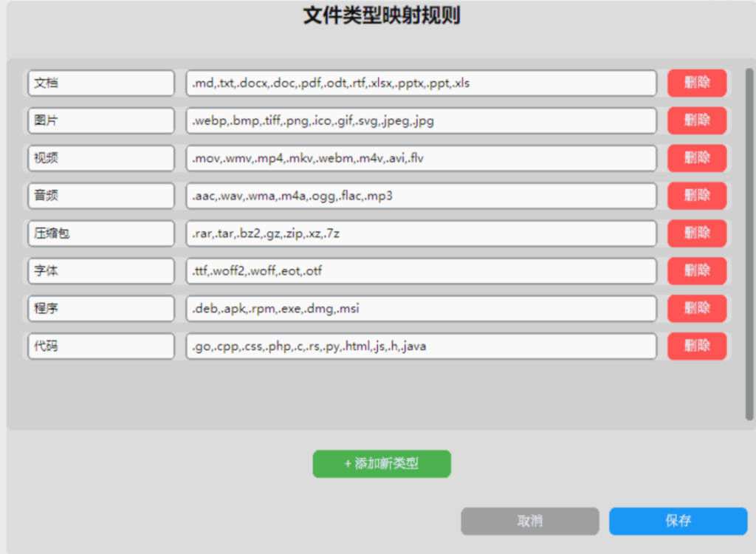The height and width of the screenshot is (554, 756).
Task: Delete the 视频 file type rule
Action: 696,158
